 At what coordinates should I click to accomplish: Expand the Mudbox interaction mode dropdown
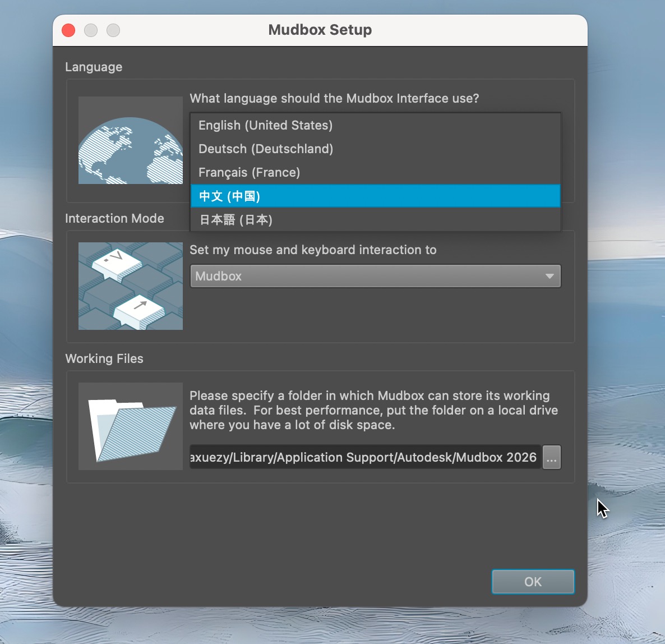375,276
